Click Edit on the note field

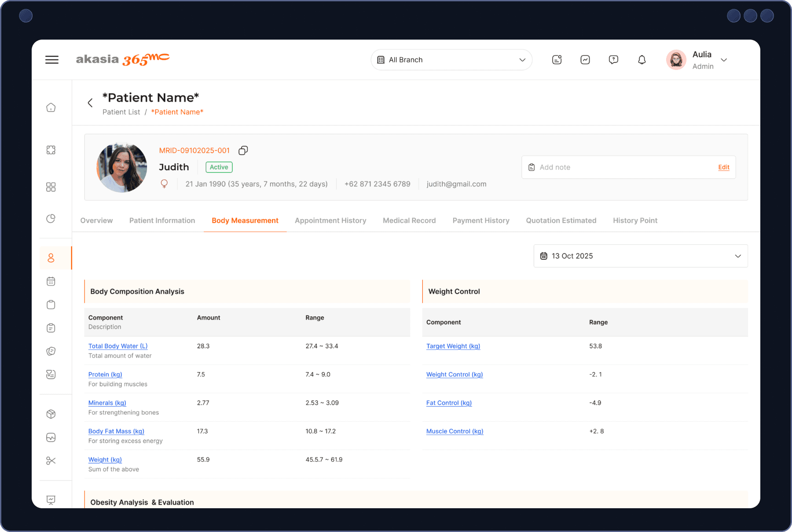coord(723,167)
